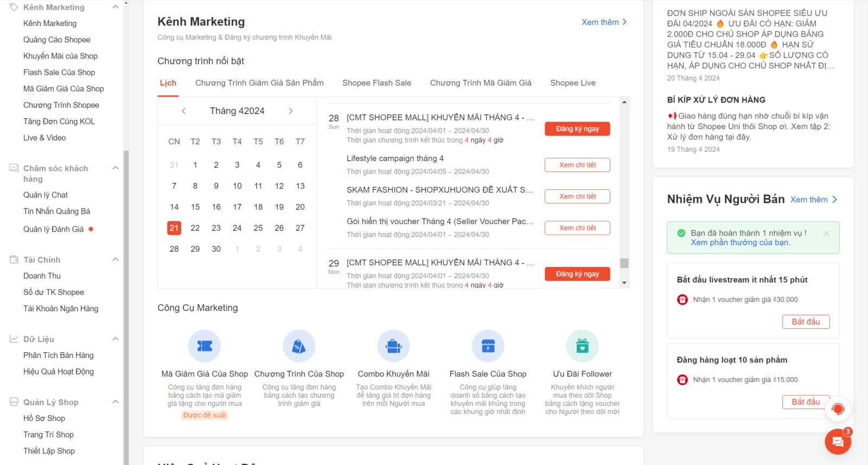
Task: Open the chat support bubble with badge
Action: [838, 441]
